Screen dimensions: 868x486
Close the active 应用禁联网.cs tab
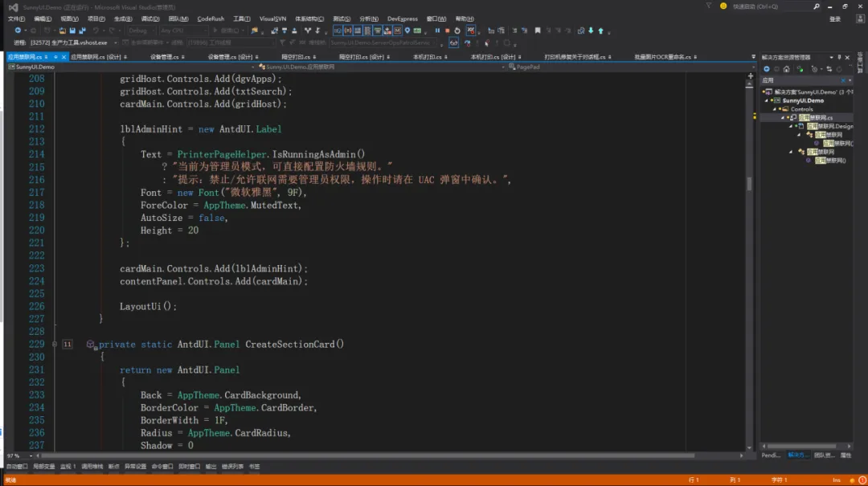[63, 57]
